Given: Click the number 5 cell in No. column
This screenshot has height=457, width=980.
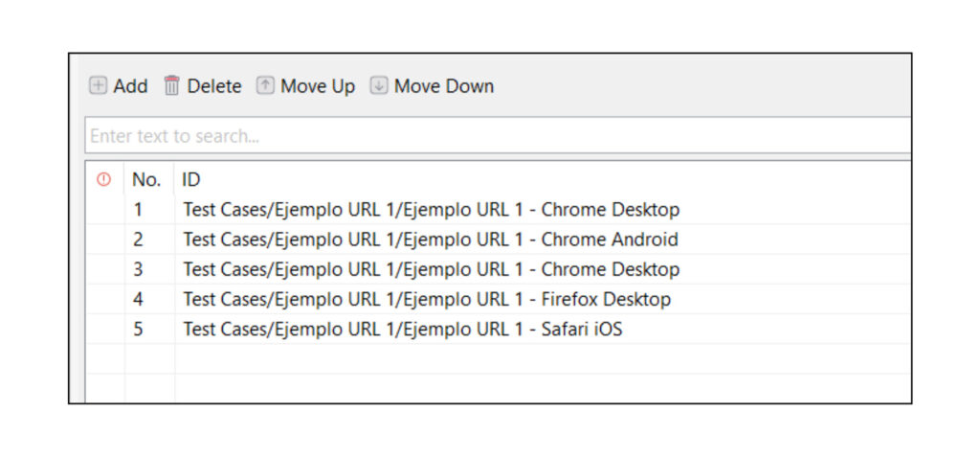Looking at the screenshot, I should tap(138, 330).
